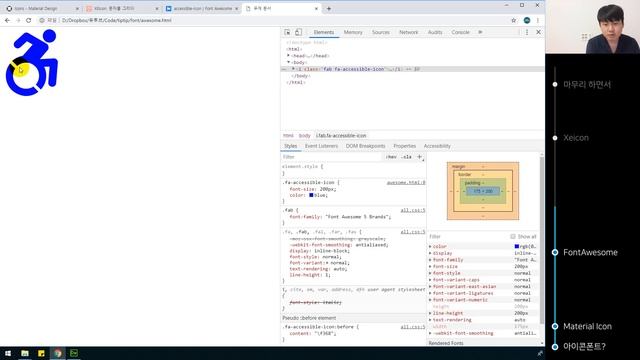Image resolution: width=640 pixels, height=360 pixels.
Task: Switch to DOM Breakpoints sidebar tab
Action: point(365,146)
